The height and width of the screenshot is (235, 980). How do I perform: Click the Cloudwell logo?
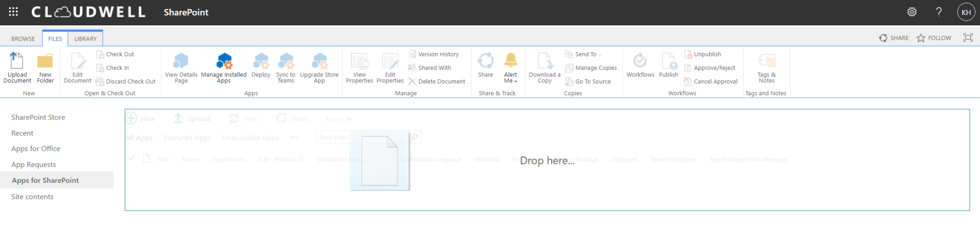point(89,12)
